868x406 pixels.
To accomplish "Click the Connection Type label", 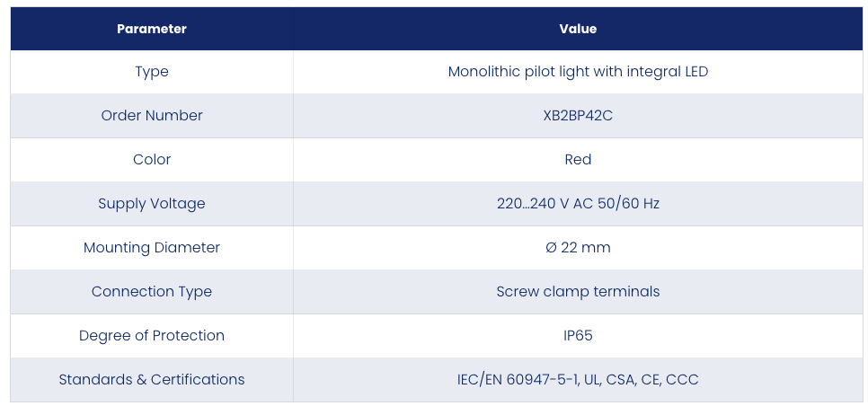I will [152, 292].
